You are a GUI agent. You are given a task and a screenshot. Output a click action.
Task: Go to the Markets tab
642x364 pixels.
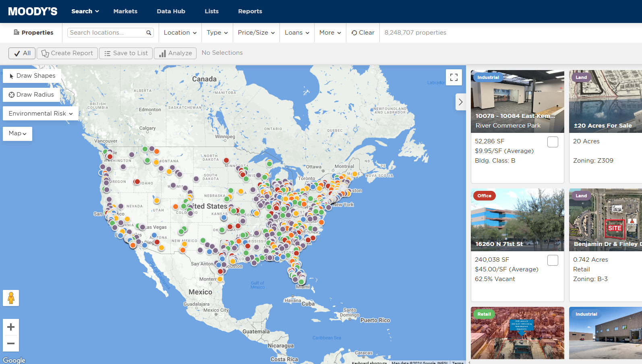[x=125, y=11]
